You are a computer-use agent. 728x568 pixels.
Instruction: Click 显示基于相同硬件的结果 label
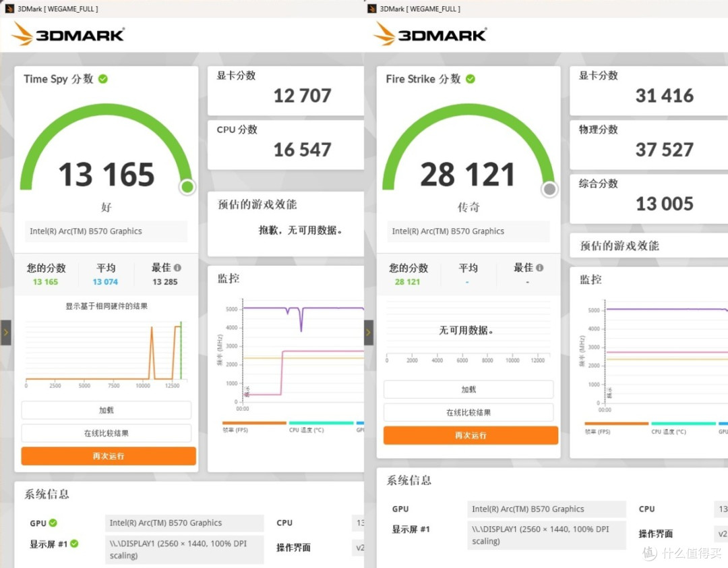(x=107, y=306)
